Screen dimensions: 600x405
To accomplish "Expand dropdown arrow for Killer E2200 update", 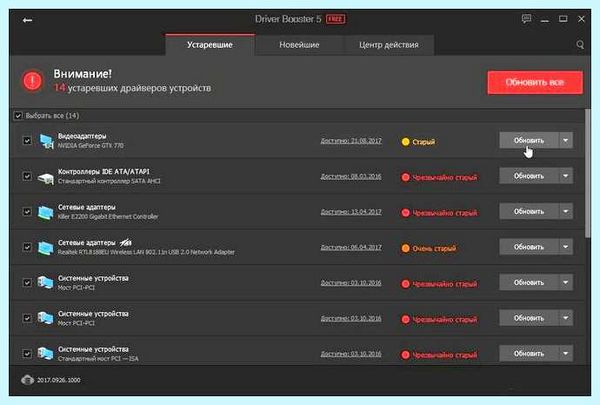I will click(566, 211).
